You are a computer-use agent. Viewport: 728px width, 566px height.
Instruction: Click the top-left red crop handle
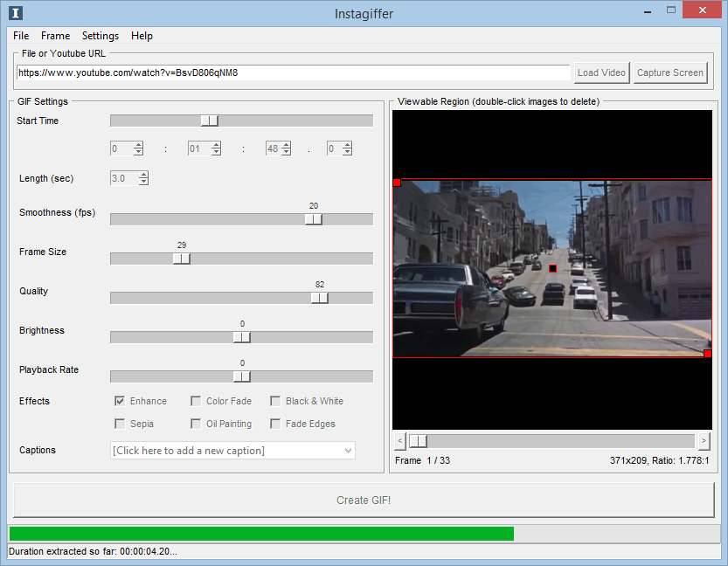tap(397, 183)
